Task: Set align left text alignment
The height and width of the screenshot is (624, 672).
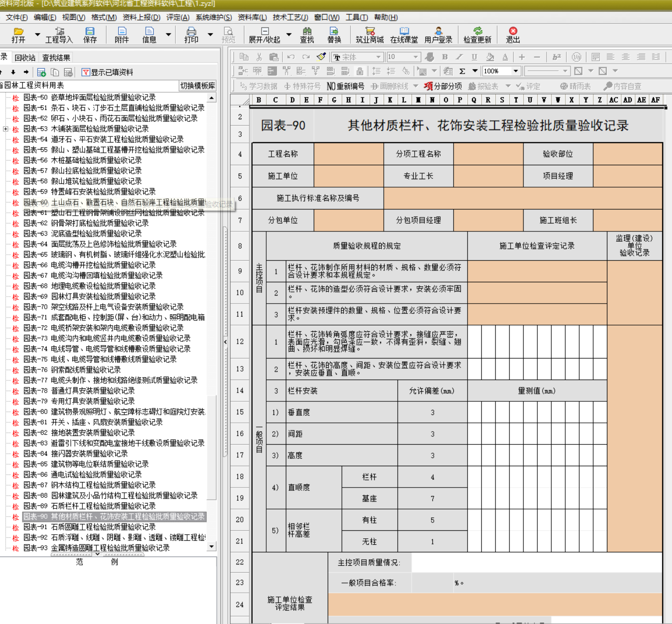Action: click(611, 57)
